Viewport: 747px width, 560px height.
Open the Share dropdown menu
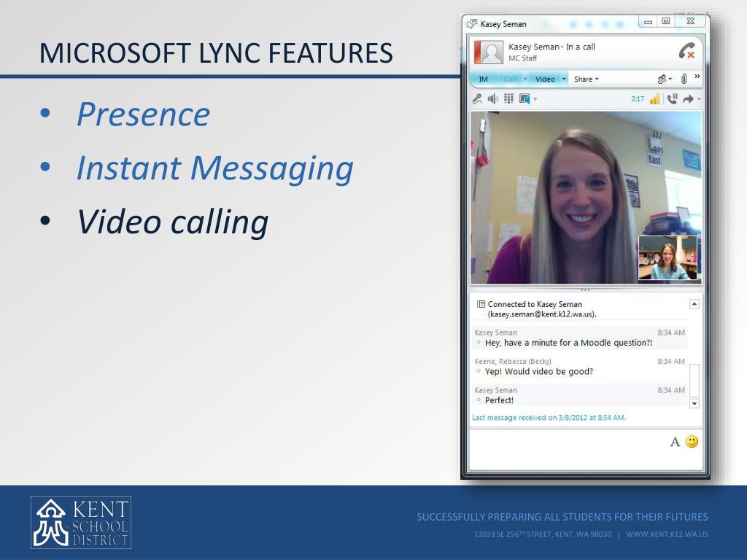[586, 79]
